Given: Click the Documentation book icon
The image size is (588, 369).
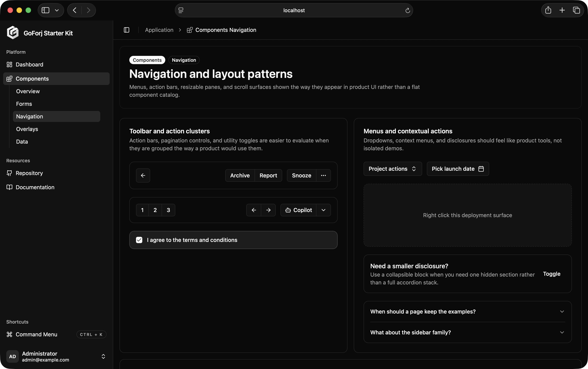Looking at the screenshot, I should (9, 187).
